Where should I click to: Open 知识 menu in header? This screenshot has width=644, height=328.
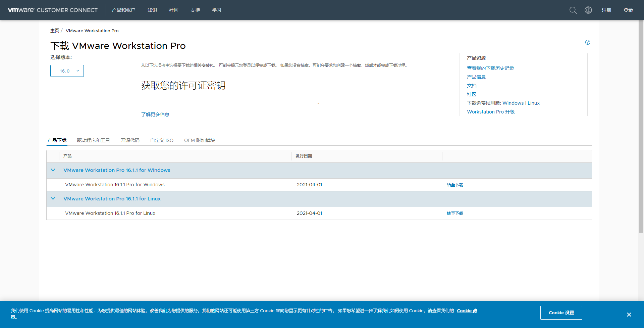152,10
